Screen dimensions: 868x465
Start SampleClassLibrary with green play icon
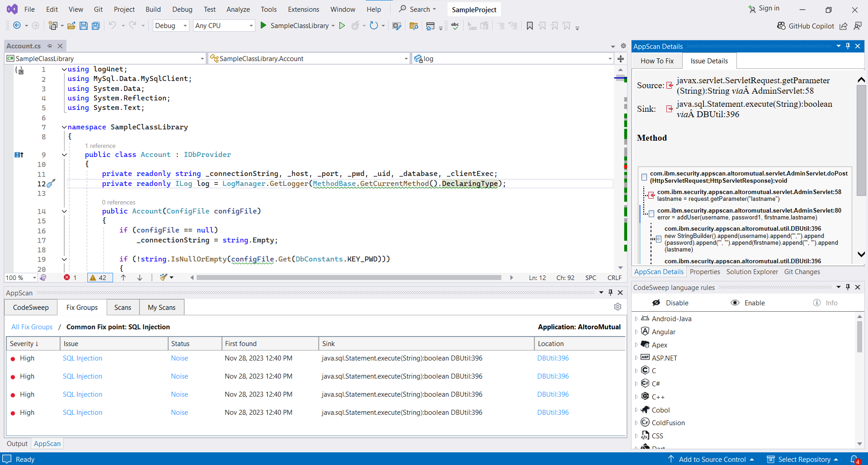[264, 25]
